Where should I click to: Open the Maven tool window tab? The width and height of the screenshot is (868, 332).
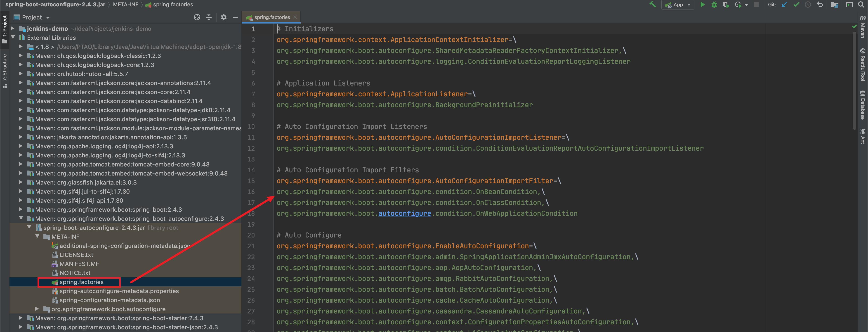point(863,27)
